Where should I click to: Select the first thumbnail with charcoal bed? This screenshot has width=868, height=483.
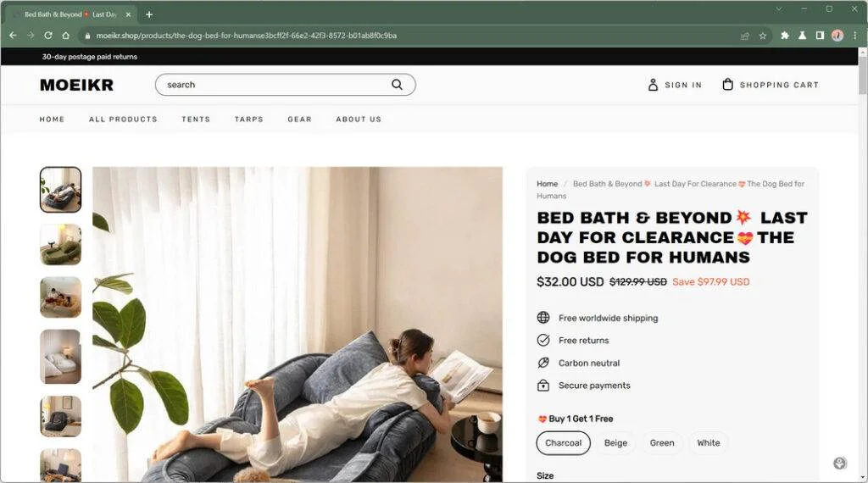(60, 190)
